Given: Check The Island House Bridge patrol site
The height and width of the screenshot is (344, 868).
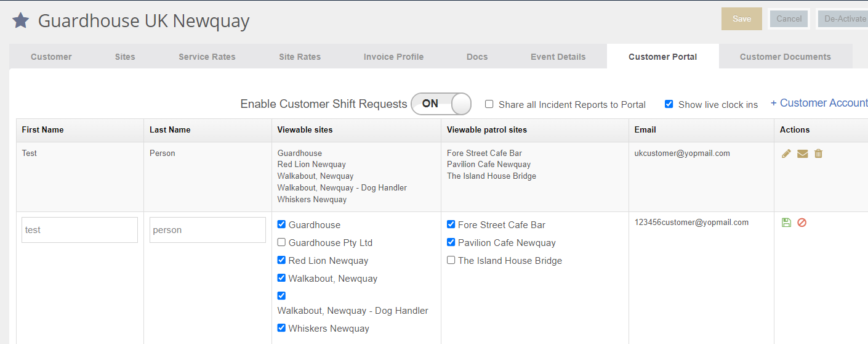Looking at the screenshot, I should 451,260.
